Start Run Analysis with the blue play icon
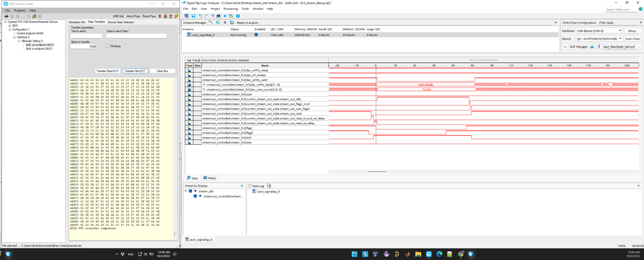Viewport: 644px width, 260px height. 225,15
